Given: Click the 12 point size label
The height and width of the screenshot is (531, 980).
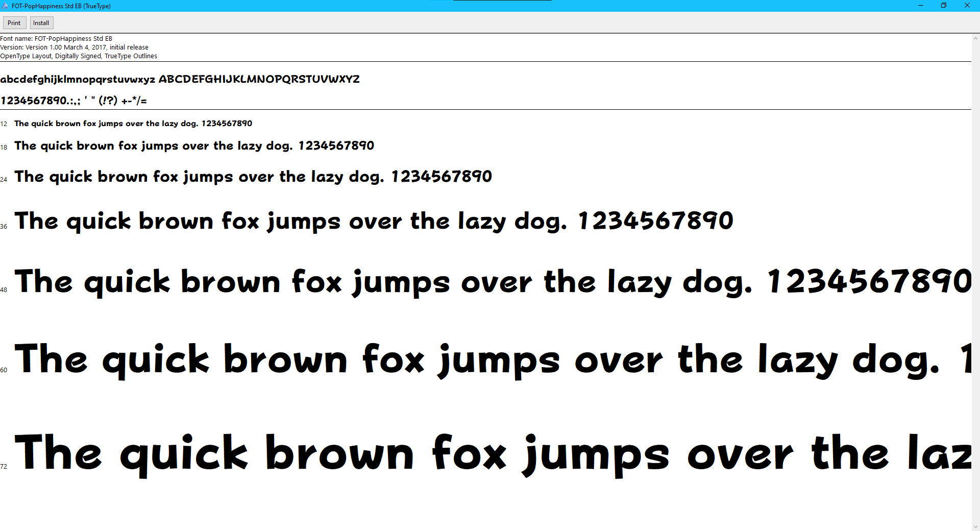Looking at the screenshot, I should click(4, 124).
